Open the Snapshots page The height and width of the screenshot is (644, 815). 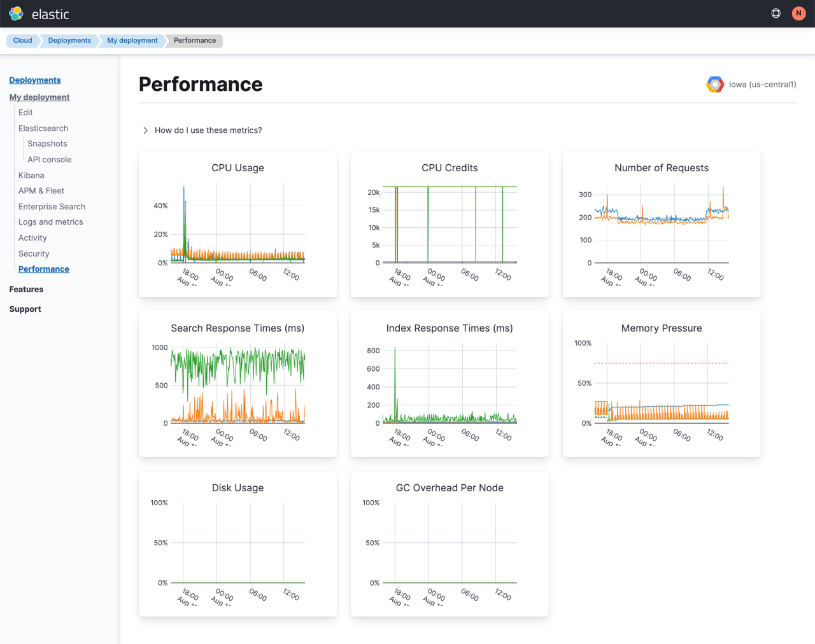pos(47,144)
